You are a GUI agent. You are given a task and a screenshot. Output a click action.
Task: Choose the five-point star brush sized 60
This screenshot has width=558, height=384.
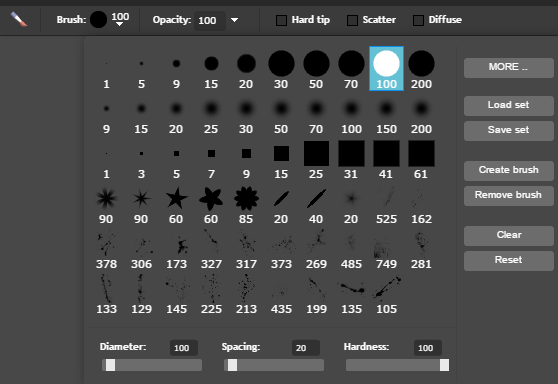click(x=177, y=198)
